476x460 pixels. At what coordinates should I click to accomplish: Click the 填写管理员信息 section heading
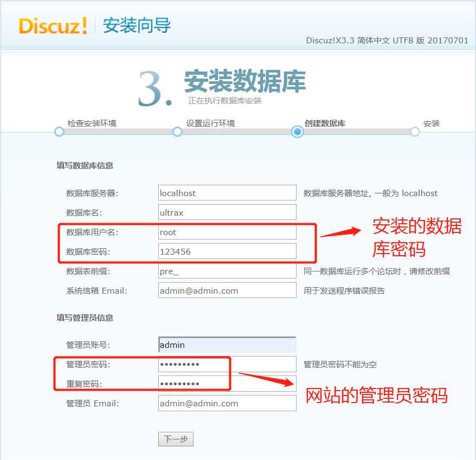(85, 318)
